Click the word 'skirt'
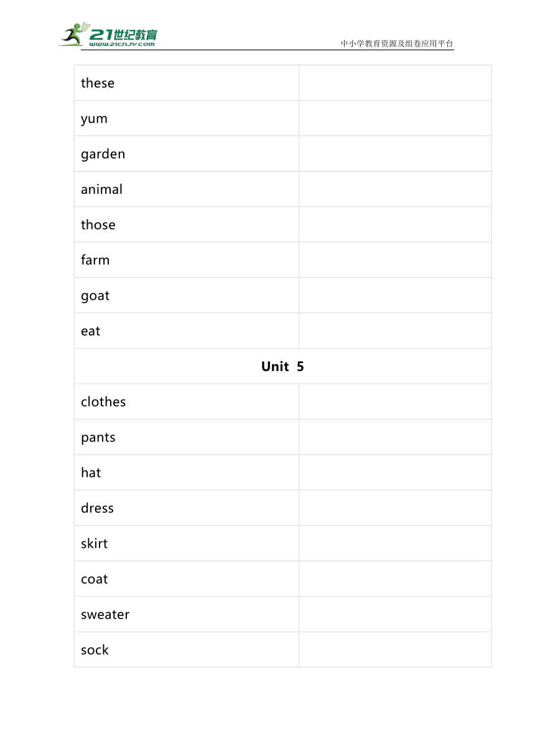The height and width of the screenshot is (756, 535). point(94,543)
